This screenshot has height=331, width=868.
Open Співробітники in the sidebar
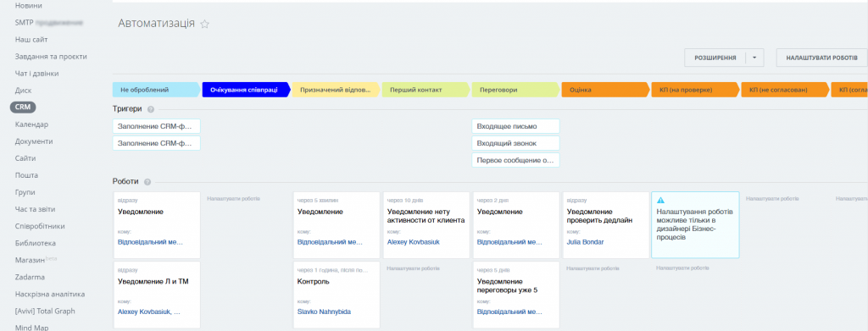click(x=40, y=226)
